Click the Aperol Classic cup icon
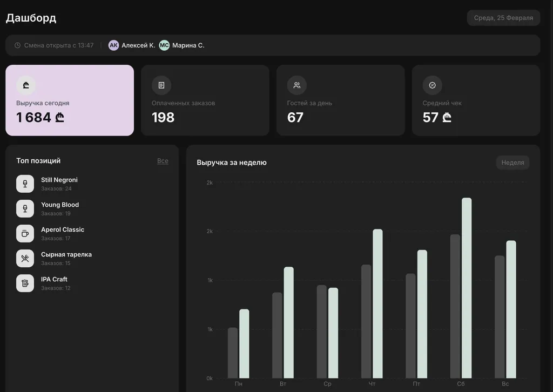The height and width of the screenshot is (392, 553). point(25,233)
